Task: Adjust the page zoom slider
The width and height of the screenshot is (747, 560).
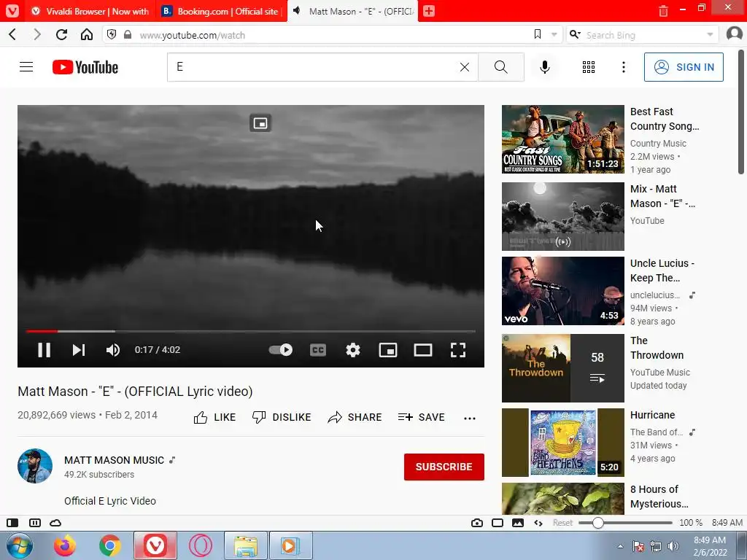Action: (625, 523)
